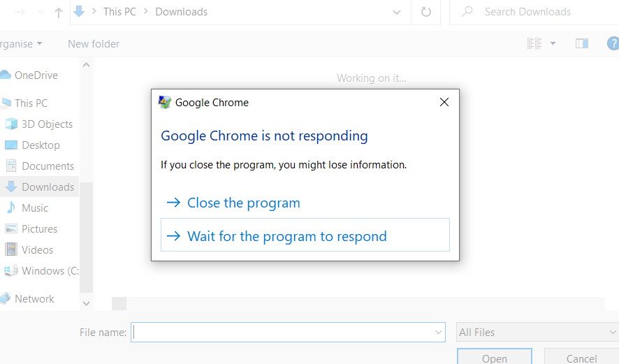Screen dimensions: 619x364
Task: Open the Help question mark icon
Action: (x=613, y=43)
